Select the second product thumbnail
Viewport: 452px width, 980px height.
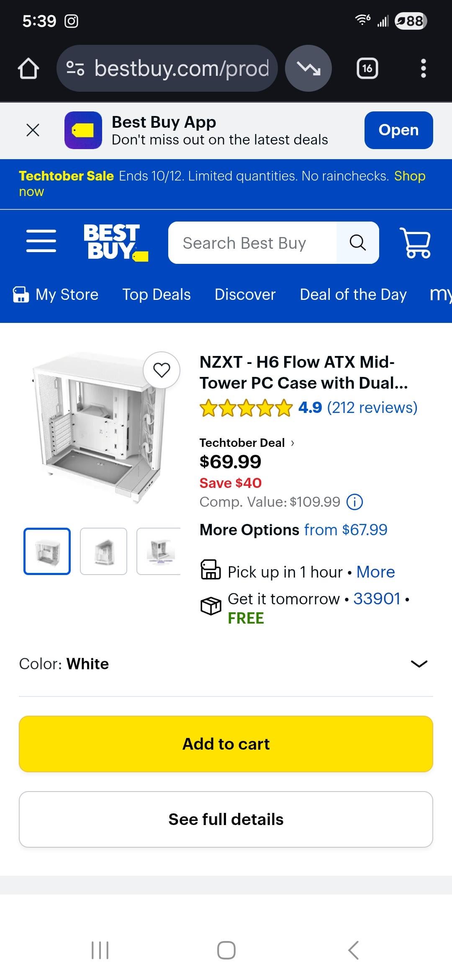point(103,551)
